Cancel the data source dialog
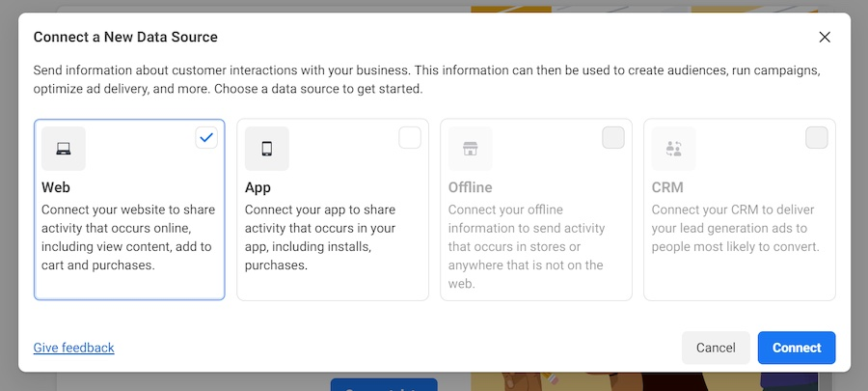The image size is (868, 391). [716, 348]
